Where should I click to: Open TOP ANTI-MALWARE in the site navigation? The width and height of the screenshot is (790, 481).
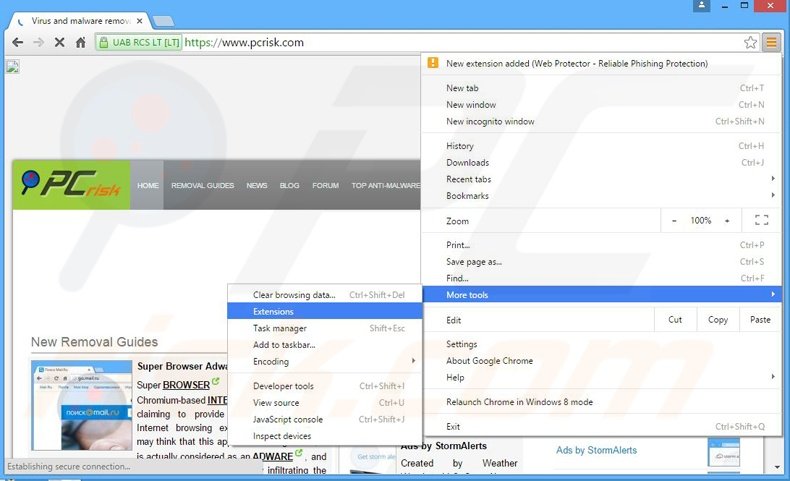tap(385, 185)
